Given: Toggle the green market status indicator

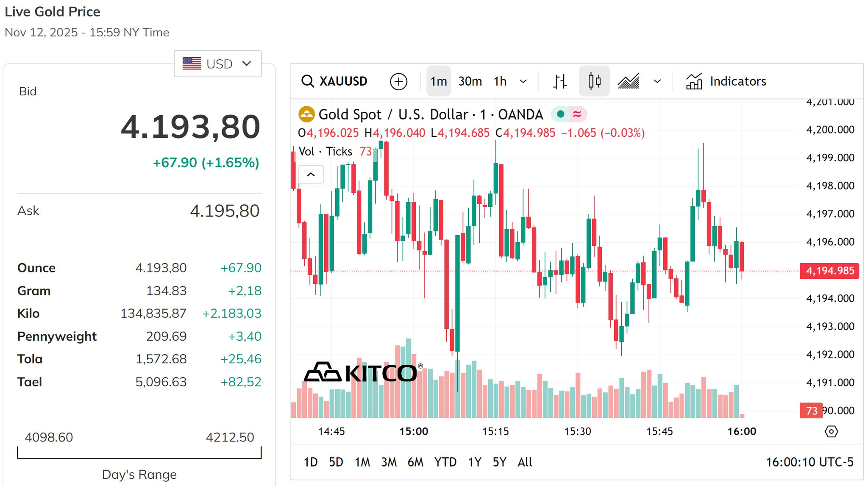Looking at the screenshot, I should pyautogui.click(x=560, y=114).
